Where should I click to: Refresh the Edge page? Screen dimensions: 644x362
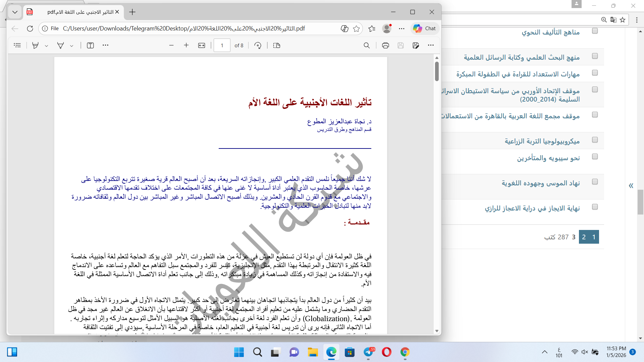point(30,28)
